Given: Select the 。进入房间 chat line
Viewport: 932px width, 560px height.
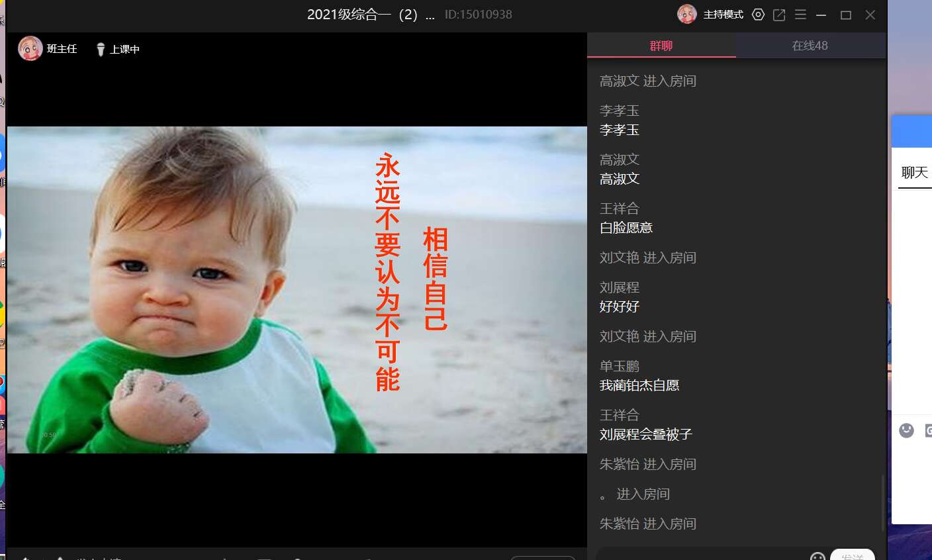Looking at the screenshot, I should 635,494.
